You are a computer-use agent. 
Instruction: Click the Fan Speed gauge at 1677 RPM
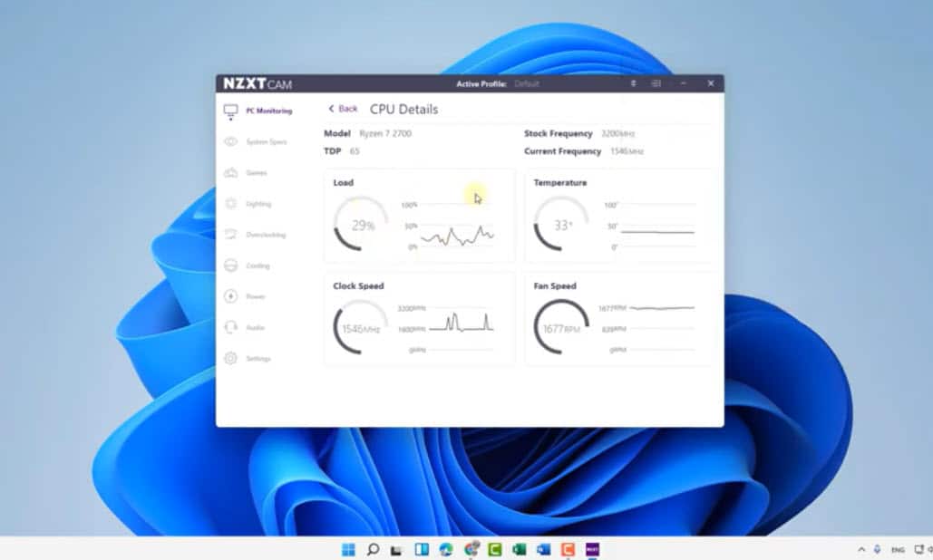(562, 328)
